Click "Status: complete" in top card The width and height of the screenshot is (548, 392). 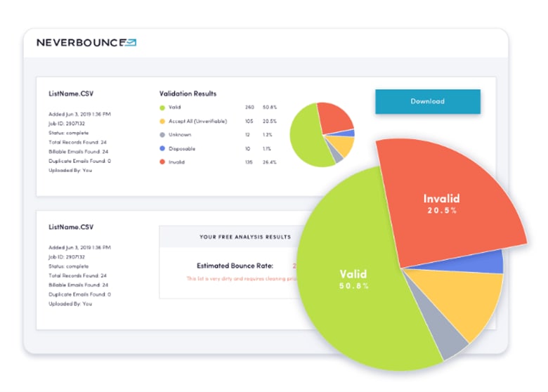(69, 133)
